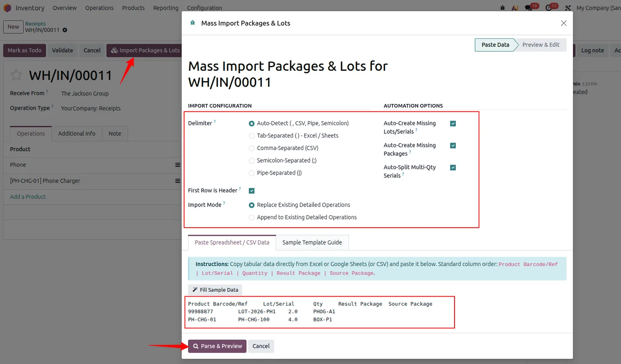
Task: Close the Mass Import dialog with X
Action: (563, 23)
